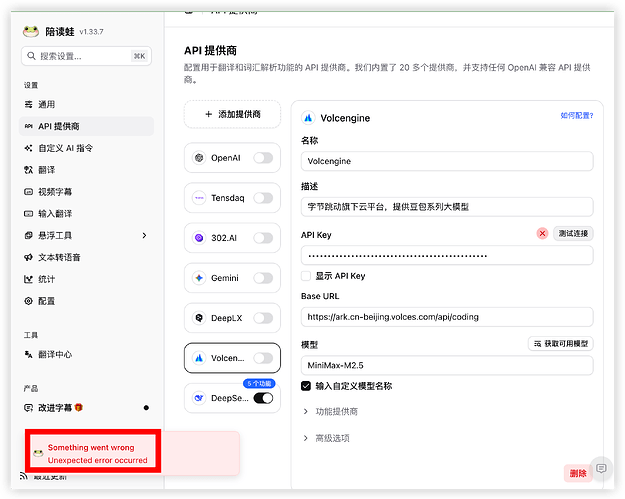Toggle the Volcengine provider switch
The image size is (625, 499).
tap(263, 358)
